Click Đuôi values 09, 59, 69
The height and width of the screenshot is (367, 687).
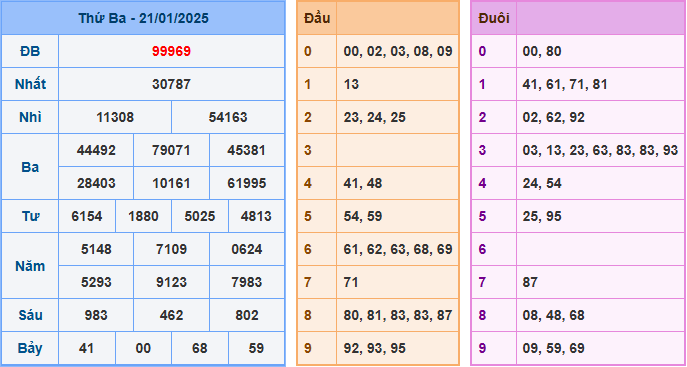[x=553, y=348]
